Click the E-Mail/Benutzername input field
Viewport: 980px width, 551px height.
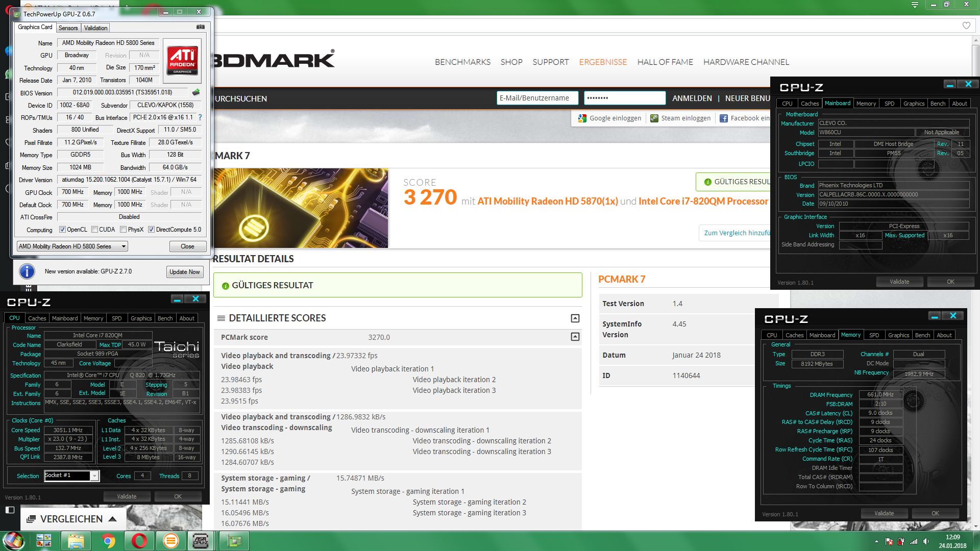537,98
